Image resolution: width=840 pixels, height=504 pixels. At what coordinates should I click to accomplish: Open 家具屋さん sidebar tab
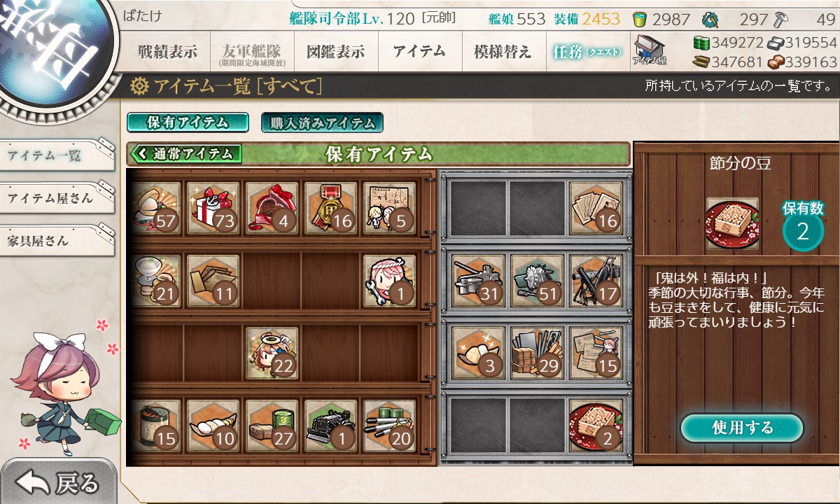pyautogui.click(x=55, y=240)
